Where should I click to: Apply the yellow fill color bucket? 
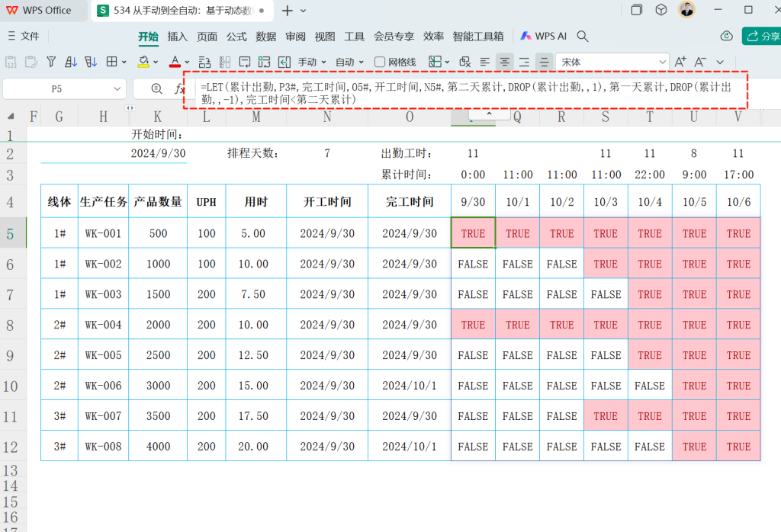[143, 62]
